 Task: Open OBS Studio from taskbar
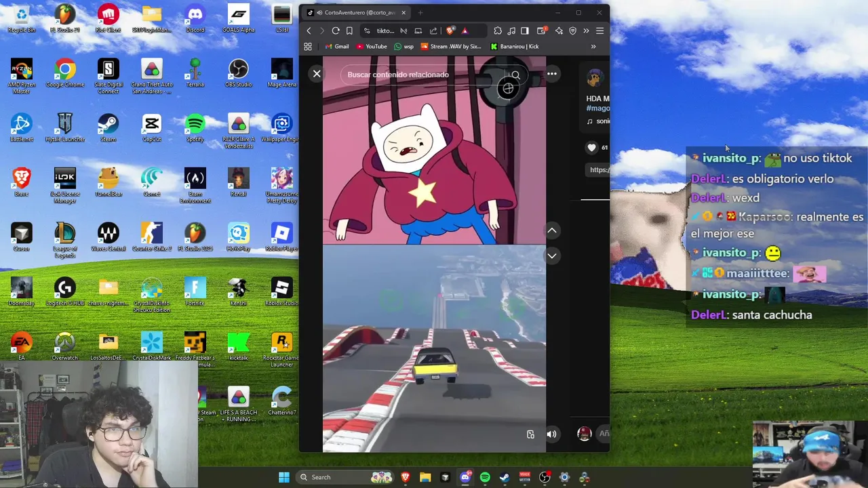coord(545,477)
